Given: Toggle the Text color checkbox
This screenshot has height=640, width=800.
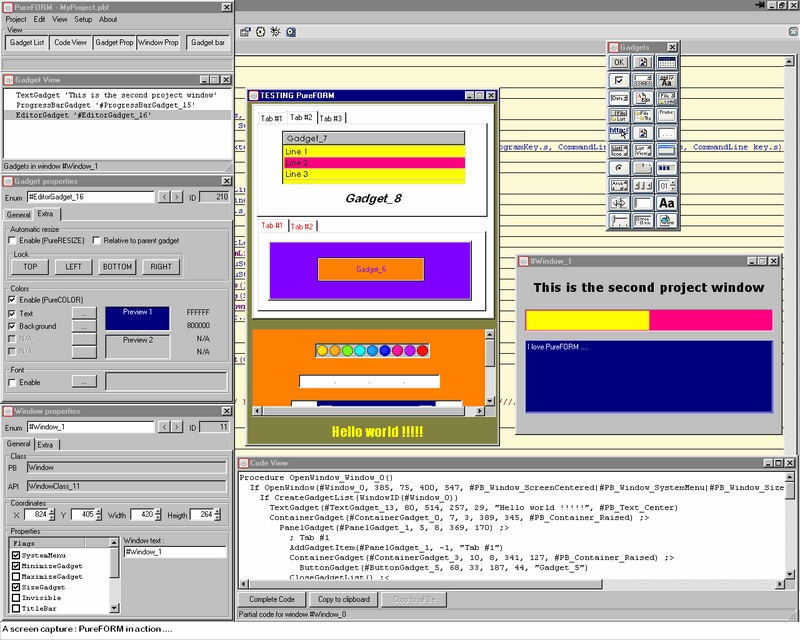Looking at the screenshot, I should [12, 313].
